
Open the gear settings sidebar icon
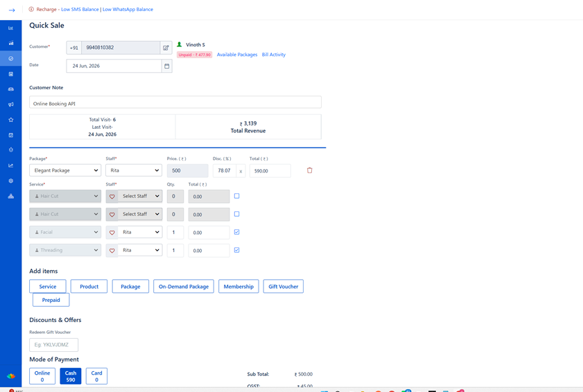[x=11, y=181]
